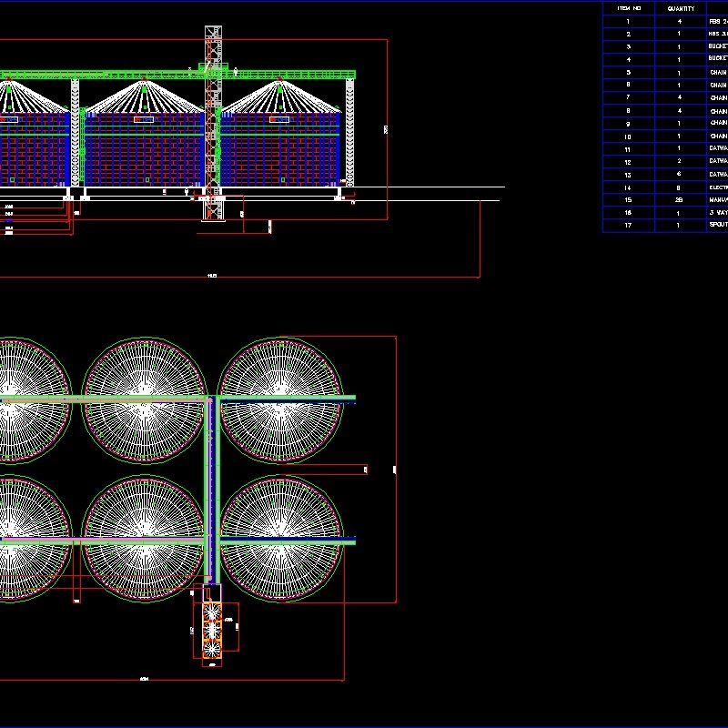Select the FBS 24 entry in row 1
The width and height of the screenshot is (728, 728).
coord(717,22)
